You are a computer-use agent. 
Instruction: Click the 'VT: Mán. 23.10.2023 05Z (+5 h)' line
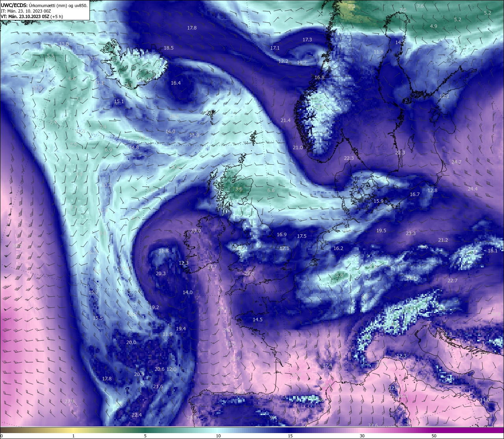tap(32, 17)
